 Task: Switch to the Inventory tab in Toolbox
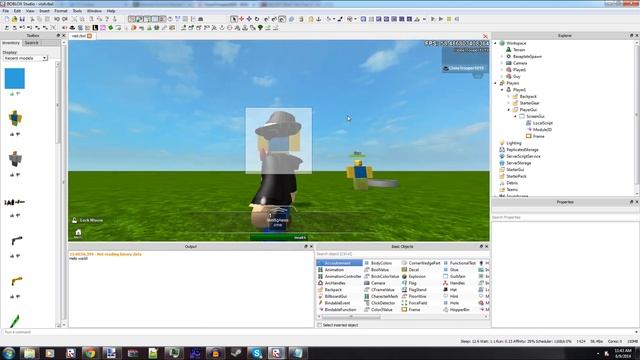11,43
